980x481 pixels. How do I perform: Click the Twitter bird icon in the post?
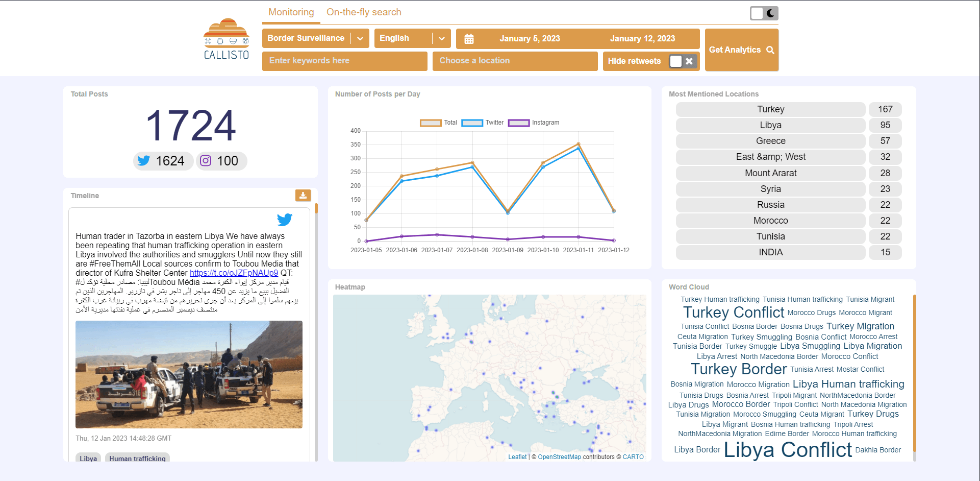(x=285, y=220)
